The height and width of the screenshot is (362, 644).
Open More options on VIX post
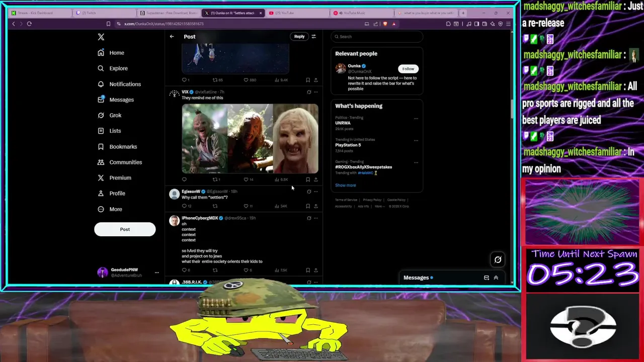(316, 92)
